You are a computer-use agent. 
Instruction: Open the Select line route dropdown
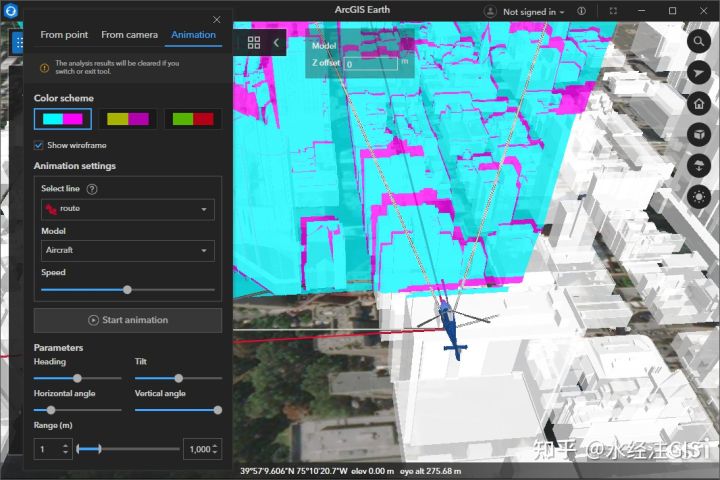click(128, 209)
